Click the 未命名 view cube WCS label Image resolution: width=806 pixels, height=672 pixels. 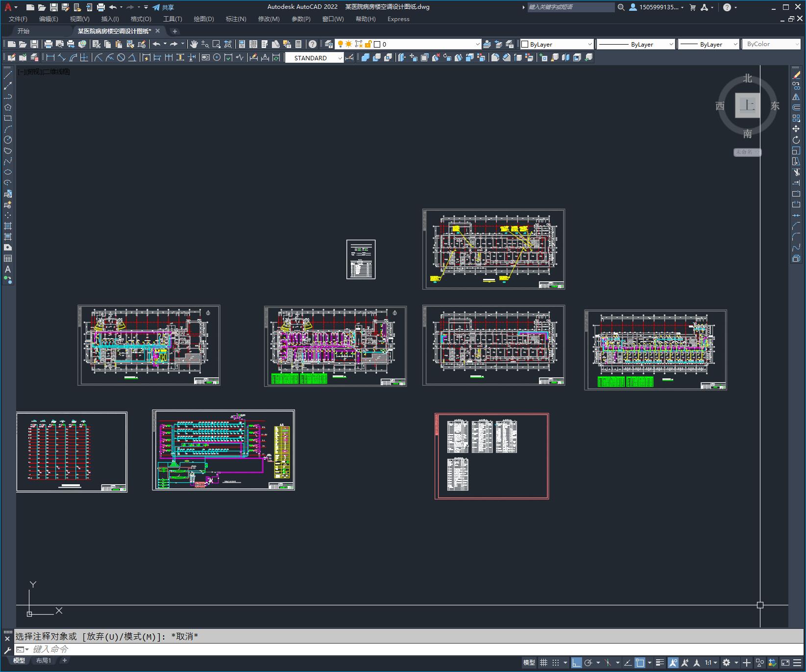[747, 152]
